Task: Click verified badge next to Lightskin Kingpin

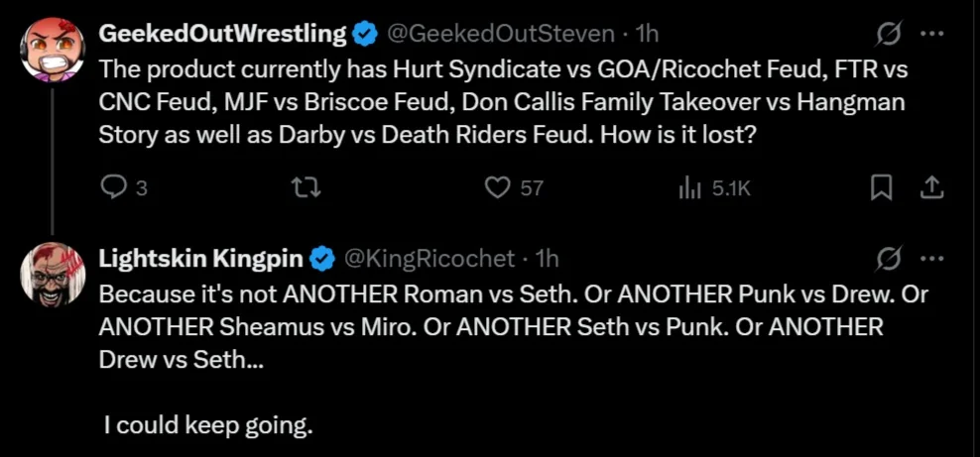Action: (x=322, y=259)
